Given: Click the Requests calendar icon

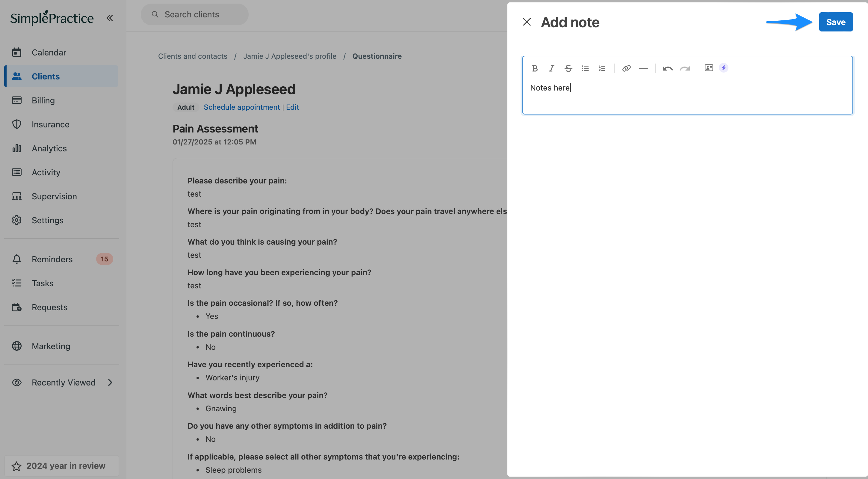Looking at the screenshot, I should coord(16,307).
